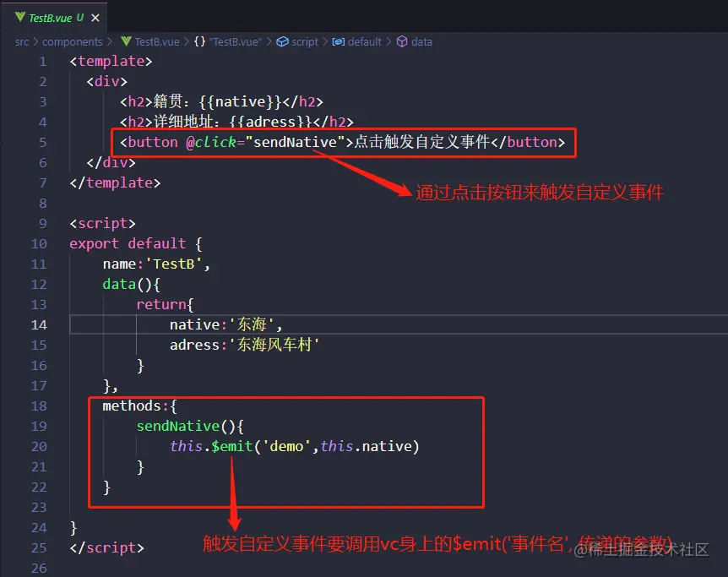Click sendNative() method definition on line 19
Screen dimensions: 728x577
pyautogui.click(x=190, y=427)
